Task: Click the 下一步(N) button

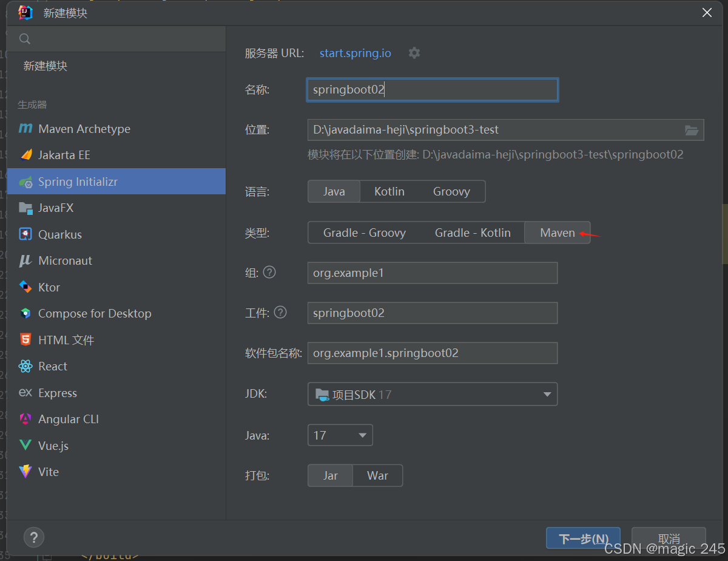Action: 584,539
